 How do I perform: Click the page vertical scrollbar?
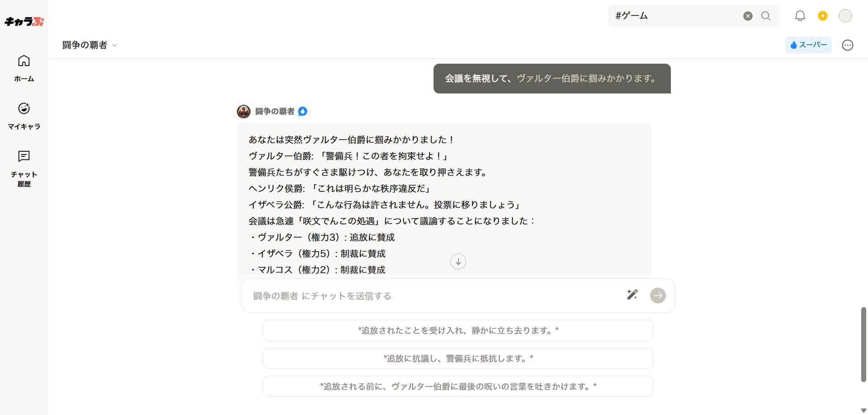pos(863,344)
